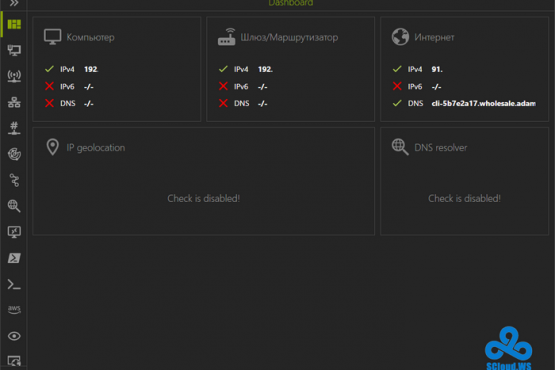Open the Dashboard view in sidebar
The width and height of the screenshot is (555, 370).
click(x=14, y=24)
